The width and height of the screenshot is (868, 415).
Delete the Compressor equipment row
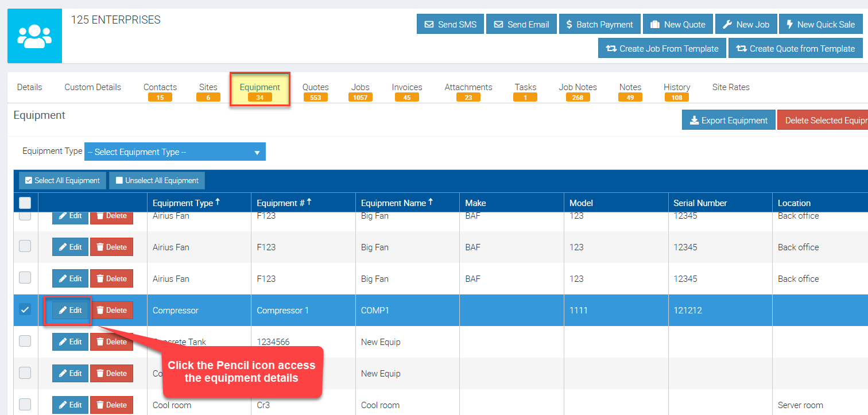tap(111, 310)
